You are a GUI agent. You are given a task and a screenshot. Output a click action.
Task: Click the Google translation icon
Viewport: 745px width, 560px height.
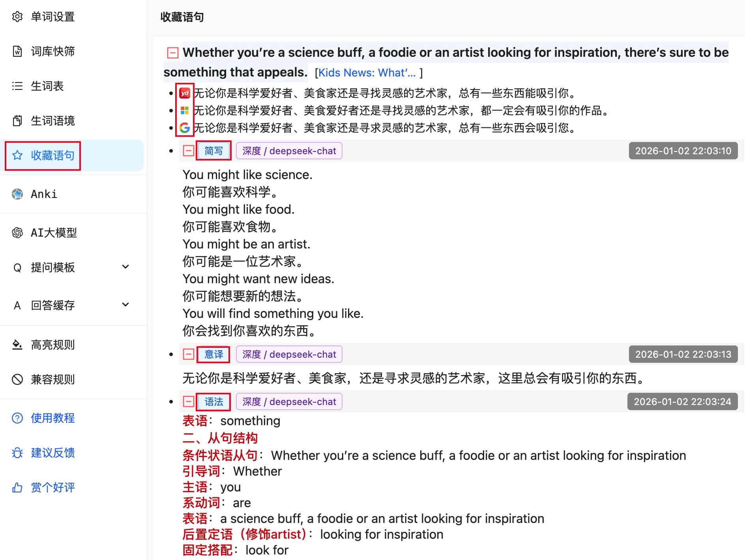pyautogui.click(x=184, y=128)
